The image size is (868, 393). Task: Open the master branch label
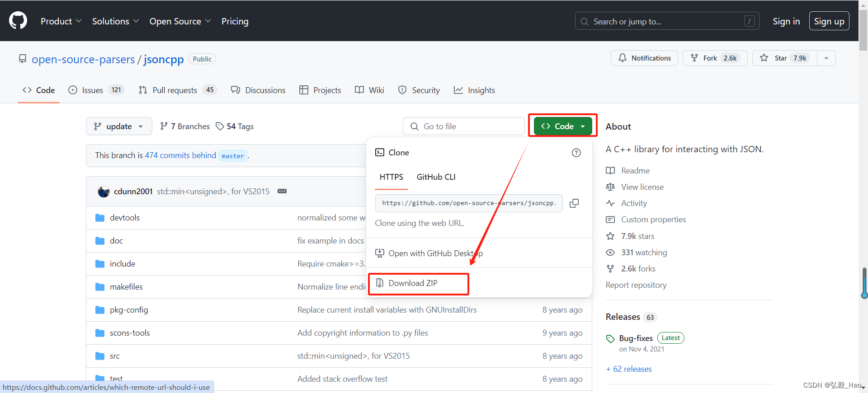click(x=233, y=156)
